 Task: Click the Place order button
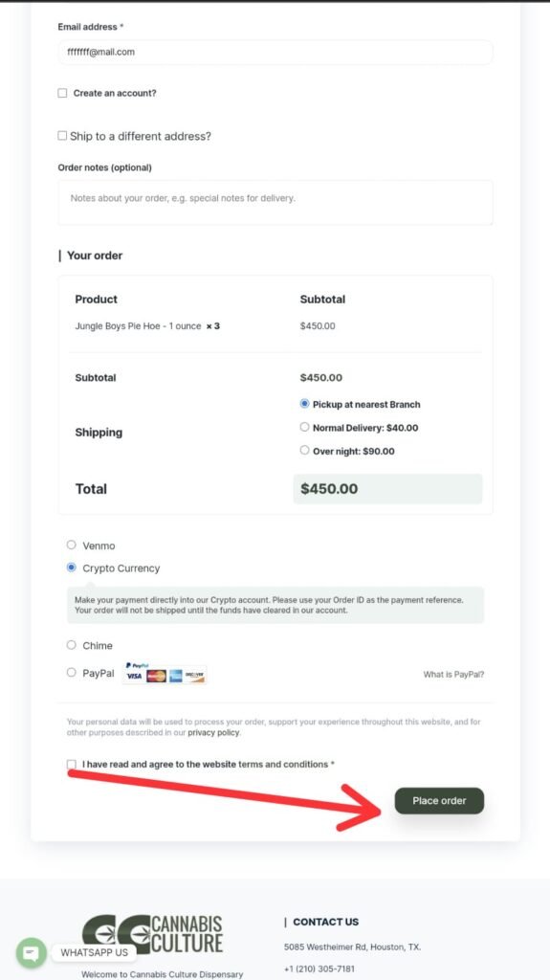pos(439,801)
